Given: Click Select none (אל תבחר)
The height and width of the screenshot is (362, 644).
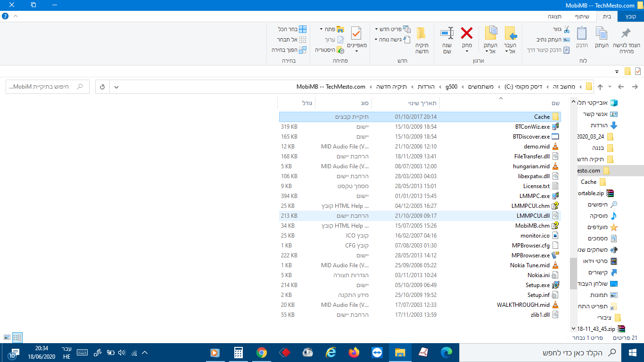Looking at the screenshot, I should coord(292,40).
